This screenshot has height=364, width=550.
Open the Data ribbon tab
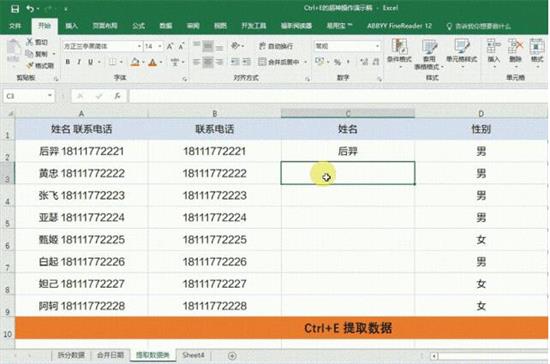pos(166,26)
